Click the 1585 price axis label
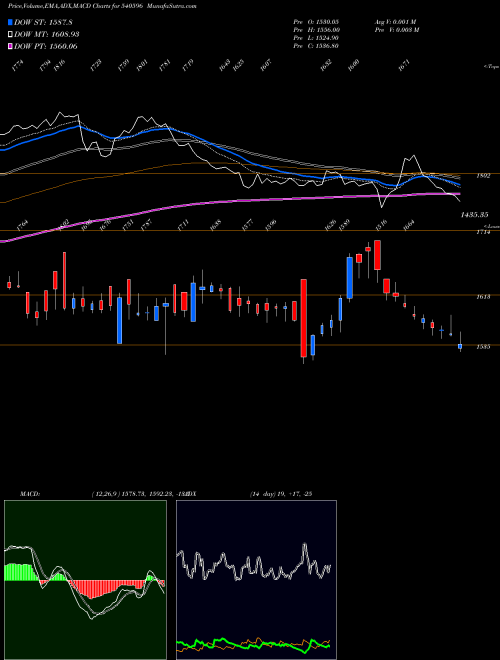The height and width of the screenshot is (660, 500). [x=483, y=347]
